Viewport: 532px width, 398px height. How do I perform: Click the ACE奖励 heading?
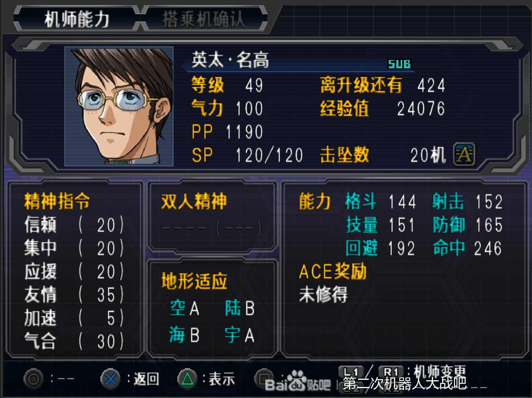(x=333, y=272)
